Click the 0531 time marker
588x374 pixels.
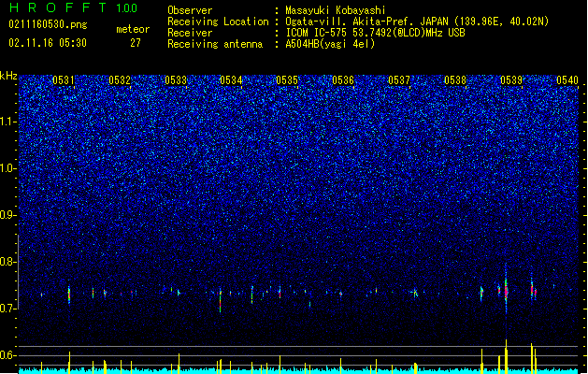click(x=64, y=79)
